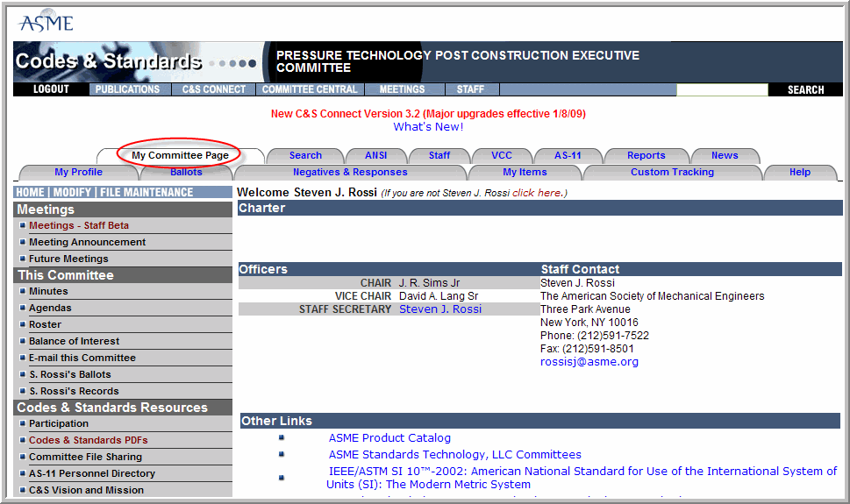Click the LOGOUT button
This screenshot has width=850, height=504.
coord(51,89)
